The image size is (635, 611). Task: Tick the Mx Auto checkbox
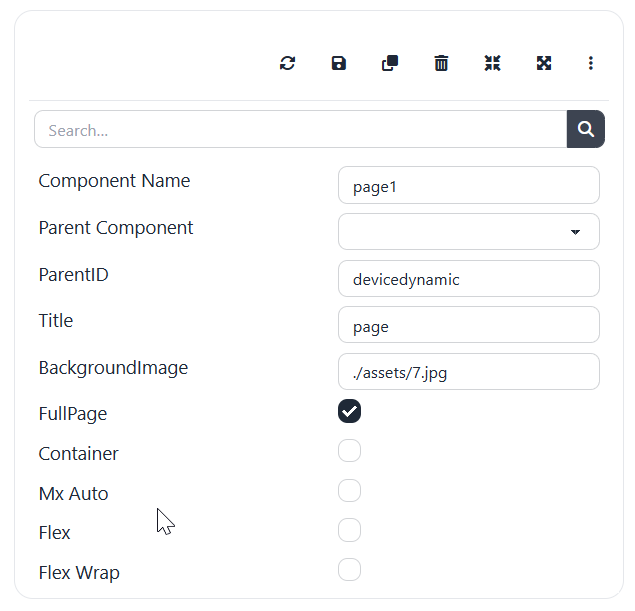click(x=349, y=491)
